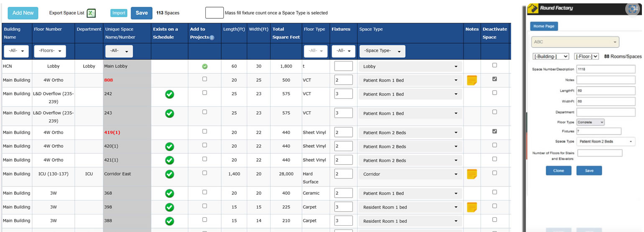The width and height of the screenshot is (644, 232).
Task: Open the ABC selector in Round Factory
Action: pos(575,42)
